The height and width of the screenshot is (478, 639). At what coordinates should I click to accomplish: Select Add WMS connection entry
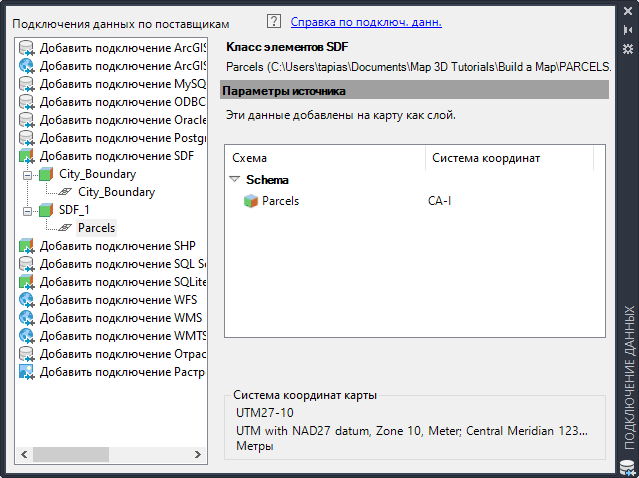(x=121, y=318)
